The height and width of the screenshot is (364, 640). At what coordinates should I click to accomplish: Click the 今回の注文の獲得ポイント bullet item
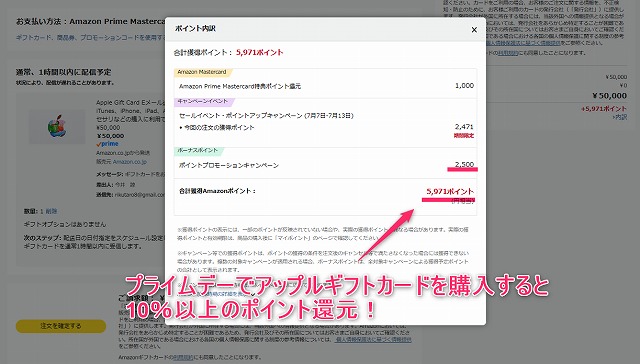217,127
